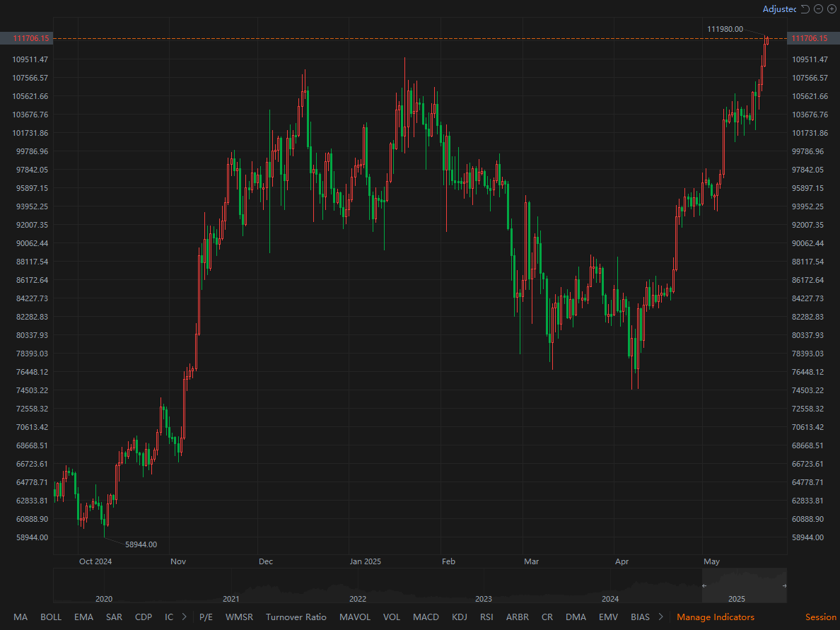The width and height of the screenshot is (840, 630).
Task: Click the Nov date axis label
Action: pyautogui.click(x=178, y=561)
